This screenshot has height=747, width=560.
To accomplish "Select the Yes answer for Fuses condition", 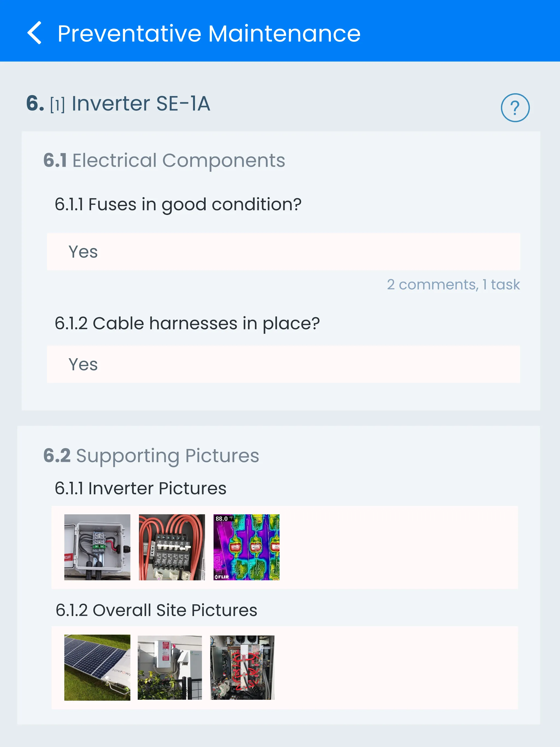I will [283, 252].
